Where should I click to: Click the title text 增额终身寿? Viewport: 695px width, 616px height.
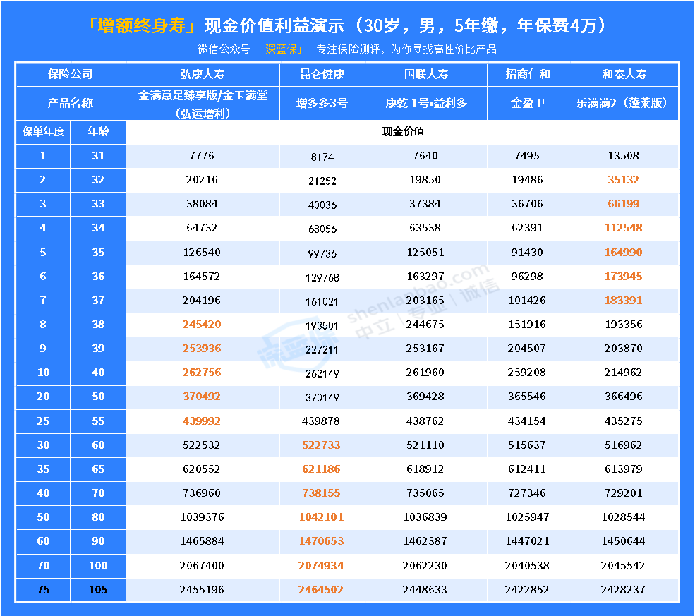[x=141, y=25]
